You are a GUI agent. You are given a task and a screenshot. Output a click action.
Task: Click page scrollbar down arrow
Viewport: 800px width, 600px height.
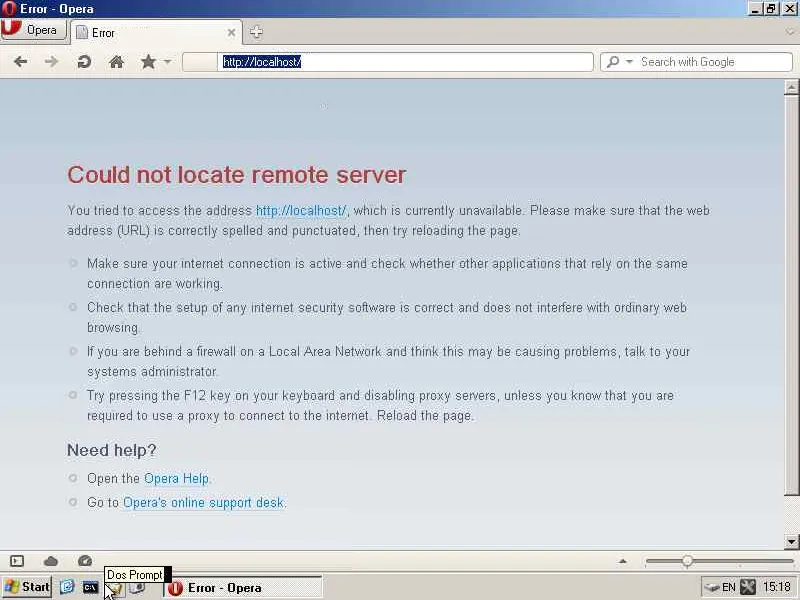click(791, 541)
